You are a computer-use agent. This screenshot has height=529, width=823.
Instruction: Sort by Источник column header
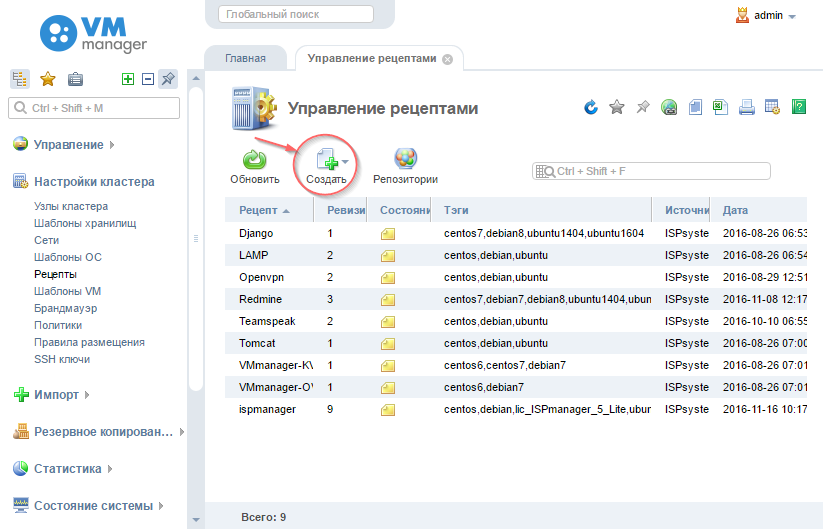point(681,210)
